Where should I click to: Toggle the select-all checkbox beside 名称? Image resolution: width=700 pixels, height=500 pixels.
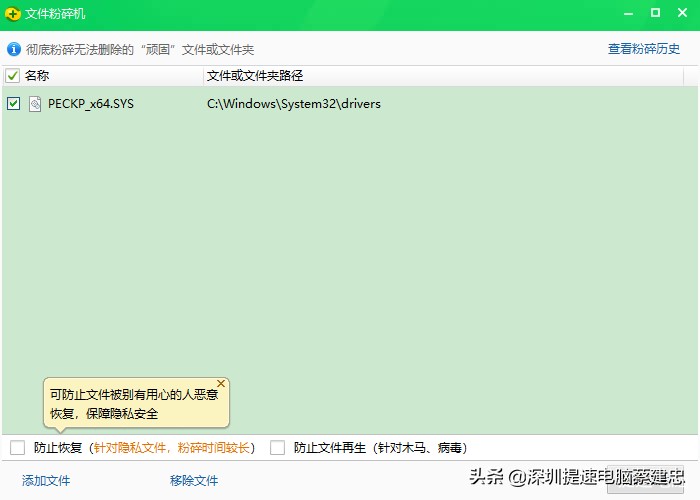[12, 76]
